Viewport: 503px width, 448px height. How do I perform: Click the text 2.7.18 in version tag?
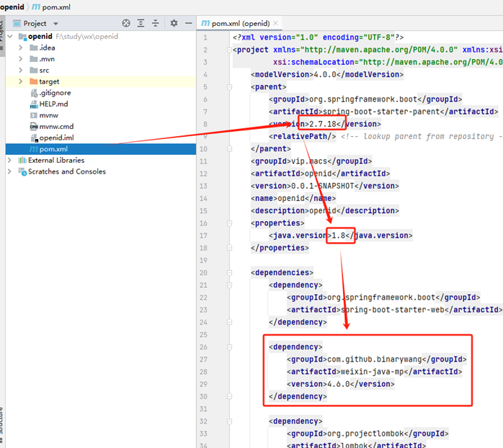point(322,124)
